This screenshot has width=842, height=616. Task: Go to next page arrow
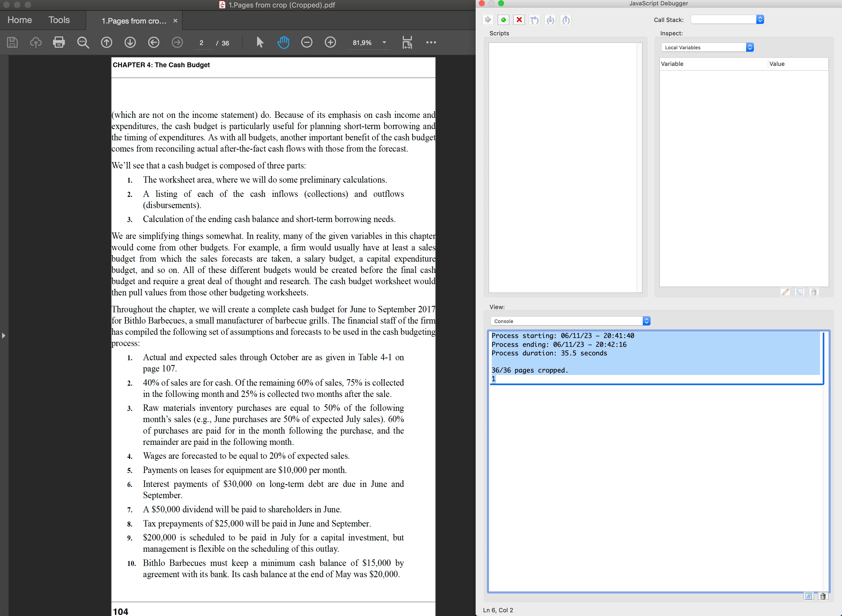(130, 42)
